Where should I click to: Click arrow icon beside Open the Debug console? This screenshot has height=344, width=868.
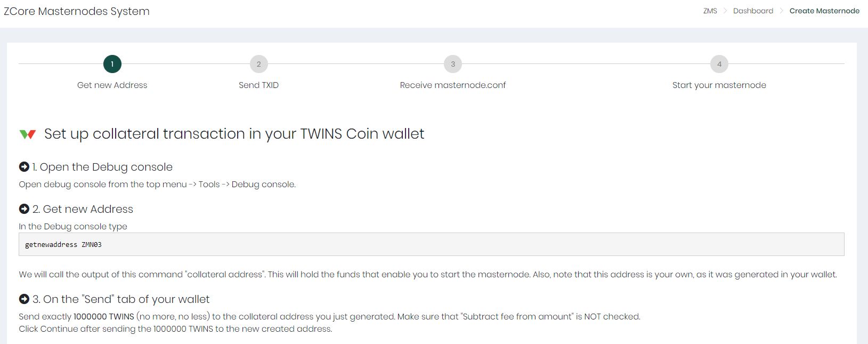[24, 167]
